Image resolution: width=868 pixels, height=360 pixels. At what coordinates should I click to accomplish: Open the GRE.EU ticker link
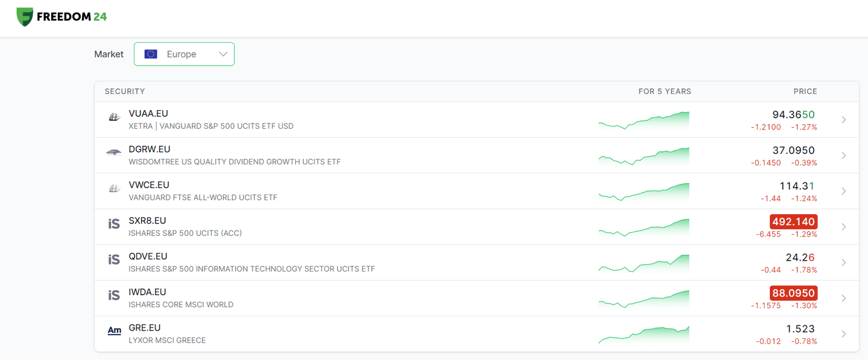[145, 327]
